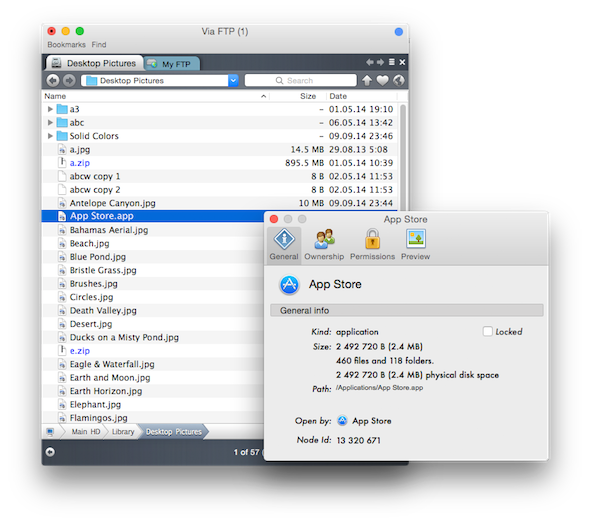Click the globe network icon
Viewport: 600px width, 522px height.
[399, 80]
